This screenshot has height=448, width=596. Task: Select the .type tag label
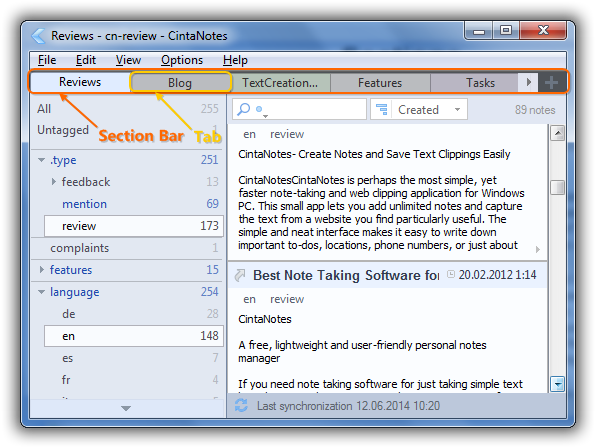[63, 160]
